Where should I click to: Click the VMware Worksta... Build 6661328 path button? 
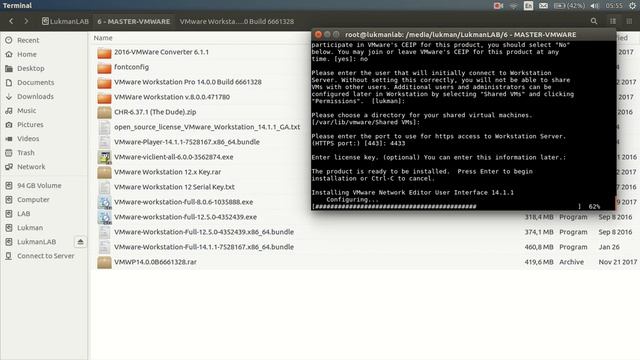tap(237, 21)
